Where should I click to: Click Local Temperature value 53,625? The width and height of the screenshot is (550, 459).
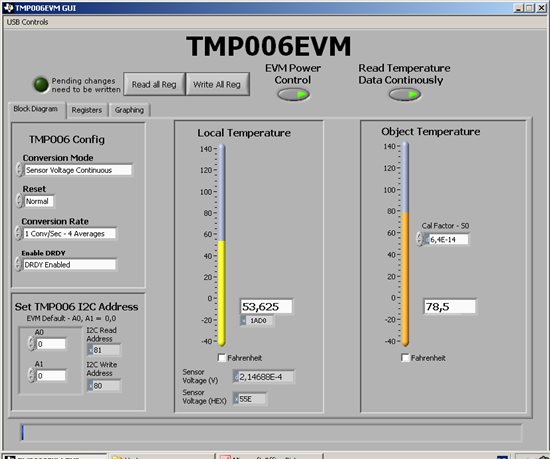pos(266,306)
